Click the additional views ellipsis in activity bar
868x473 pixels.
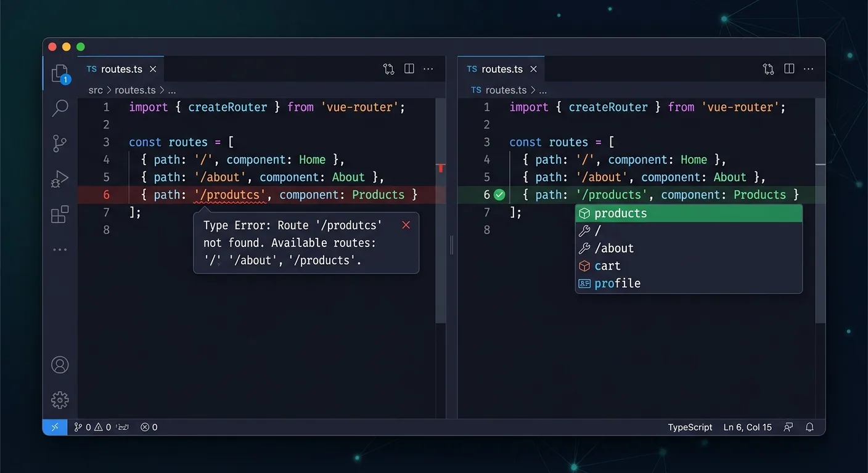[59, 249]
